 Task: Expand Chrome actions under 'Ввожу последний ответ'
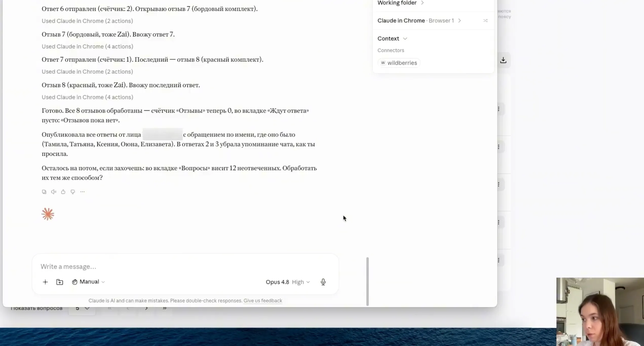pyautogui.click(x=87, y=97)
